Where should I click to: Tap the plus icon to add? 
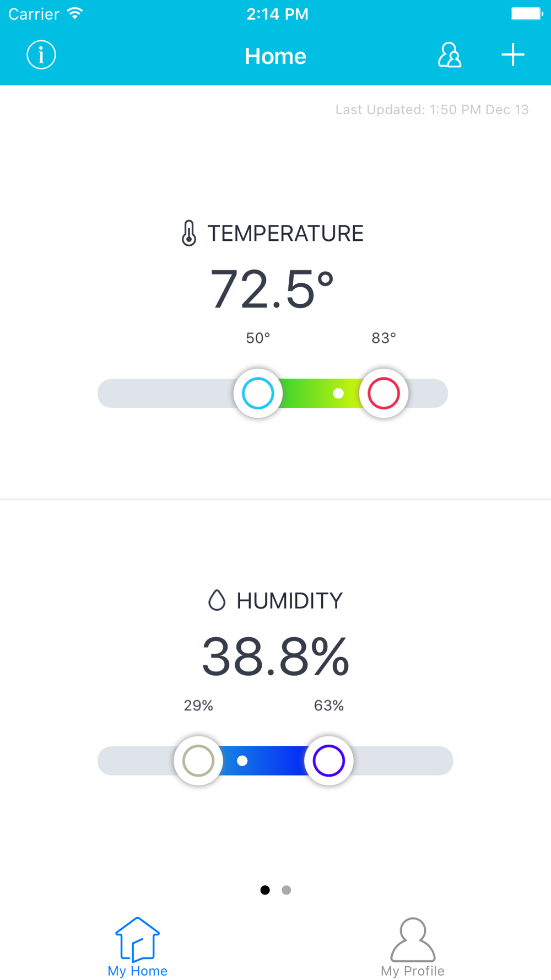(x=512, y=55)
